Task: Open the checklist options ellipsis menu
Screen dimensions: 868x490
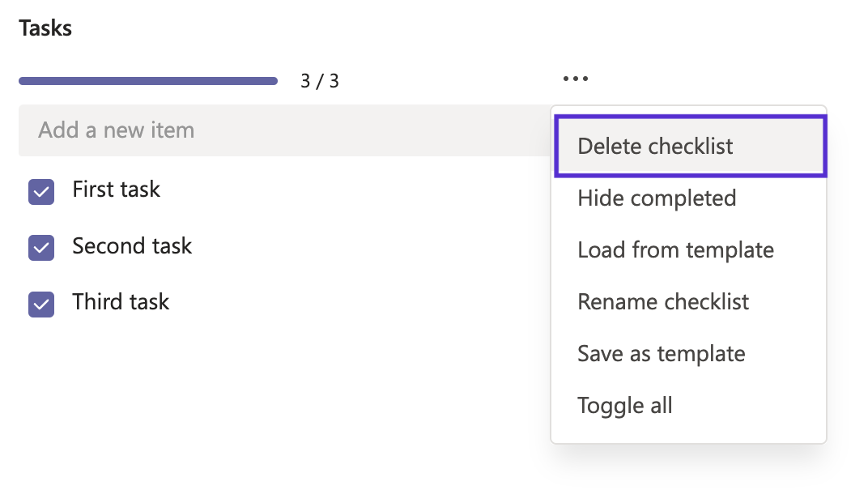Action: pos(575,78)
